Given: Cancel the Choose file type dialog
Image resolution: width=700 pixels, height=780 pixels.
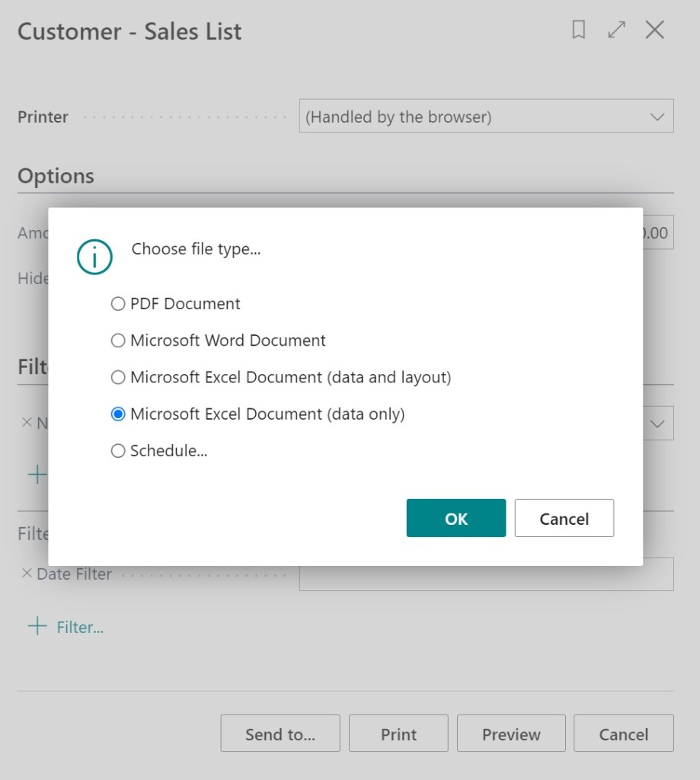Looking at the screenshot, I should point(564,518).
